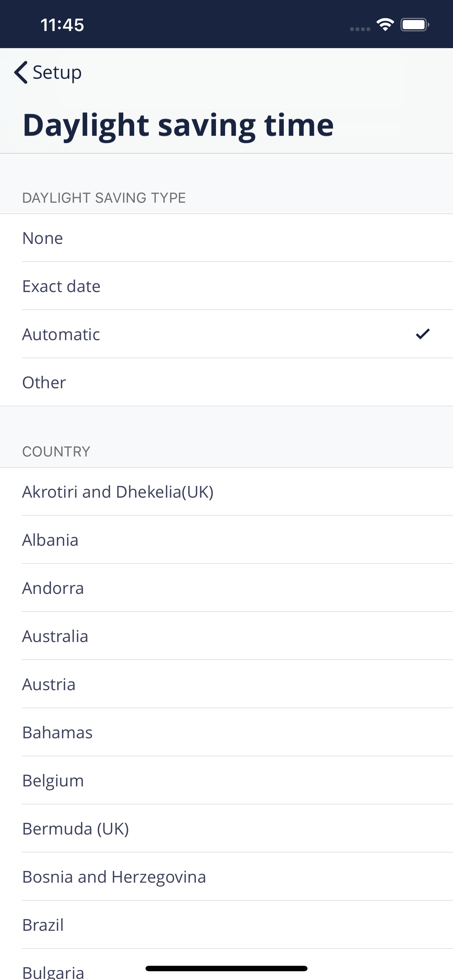Choose Bermuda (UK) country

[226, 829]
